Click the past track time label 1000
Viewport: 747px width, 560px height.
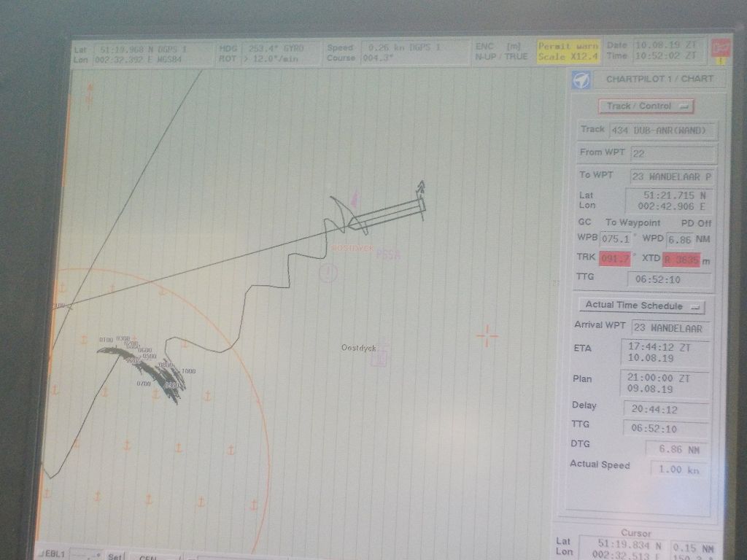click(188, 371)
